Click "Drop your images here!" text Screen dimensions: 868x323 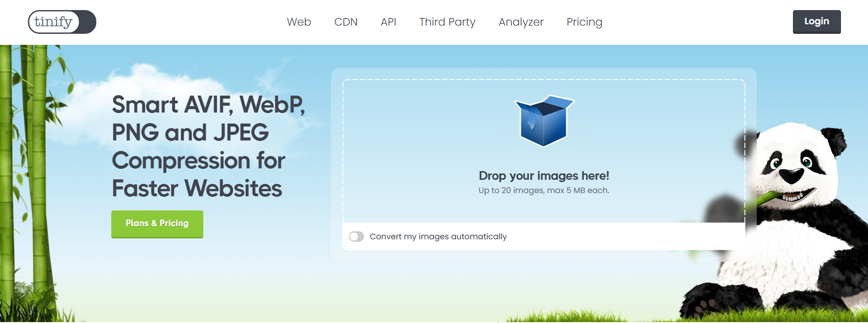[544, 176]
